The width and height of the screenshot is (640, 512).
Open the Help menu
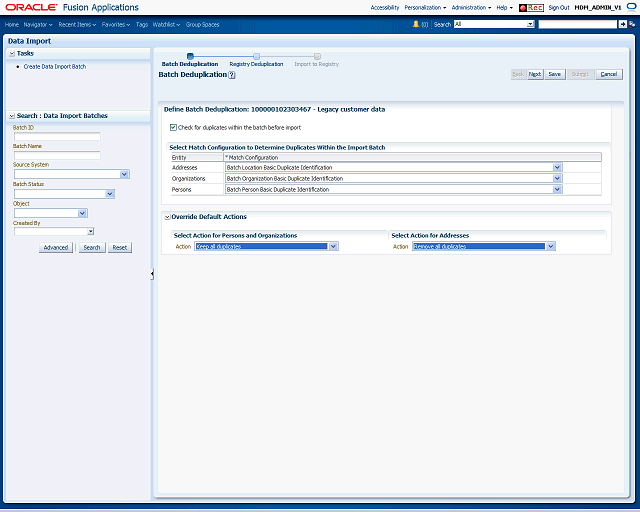[504, 8]
